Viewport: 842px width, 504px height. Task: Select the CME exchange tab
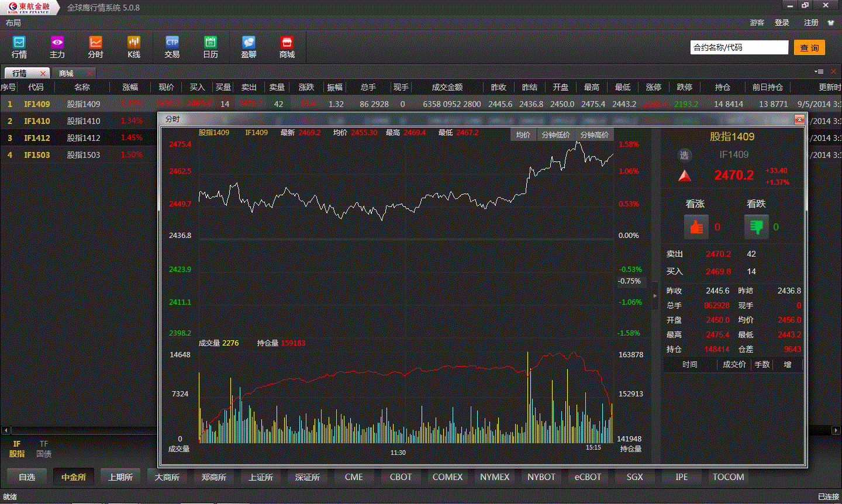pyautogui.click(x=354, y=477)
